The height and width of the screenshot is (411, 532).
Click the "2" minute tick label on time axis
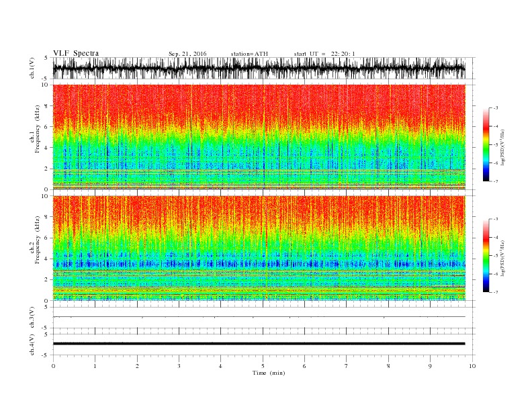(x=137, y=366)
